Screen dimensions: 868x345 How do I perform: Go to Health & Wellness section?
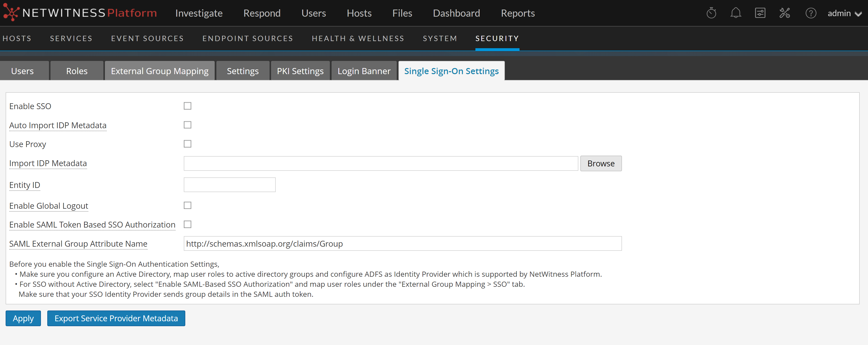(x=358, y=38)
